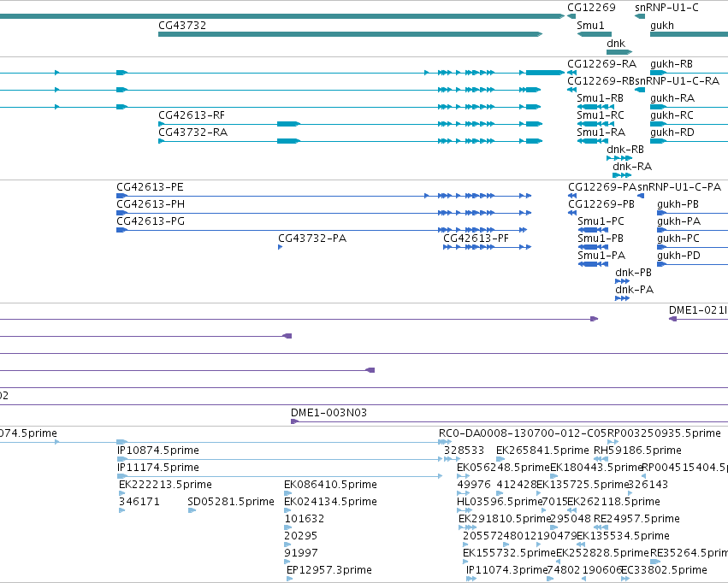Image resolution: width=728 pixels, height=583 pixels.
Task: Open the Smu1-PB protein
Action: click(601, 238)
